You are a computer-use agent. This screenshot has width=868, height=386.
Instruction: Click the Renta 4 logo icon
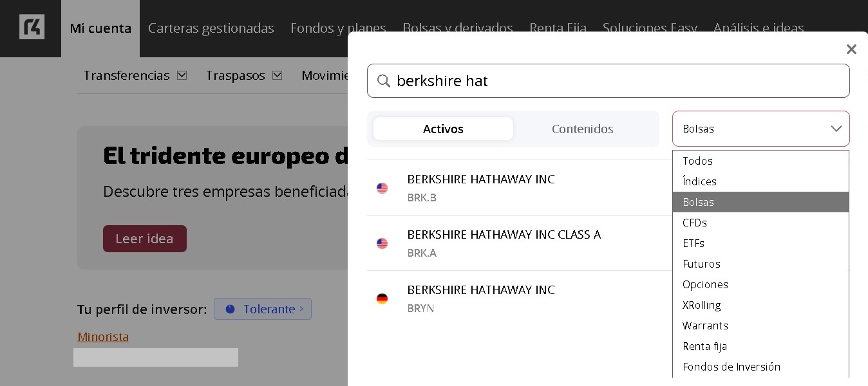pyautogui.click(x=32, y=27)
